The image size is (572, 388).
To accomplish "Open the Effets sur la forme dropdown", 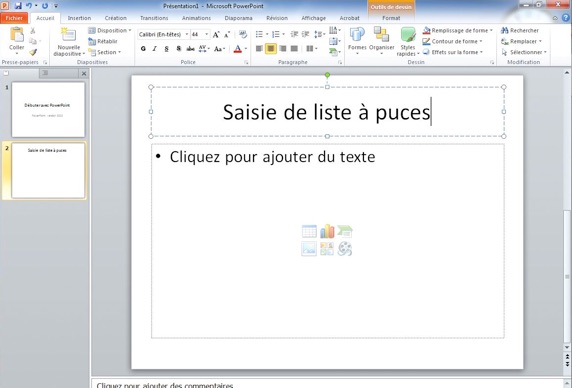I will [x=453, y=52].
